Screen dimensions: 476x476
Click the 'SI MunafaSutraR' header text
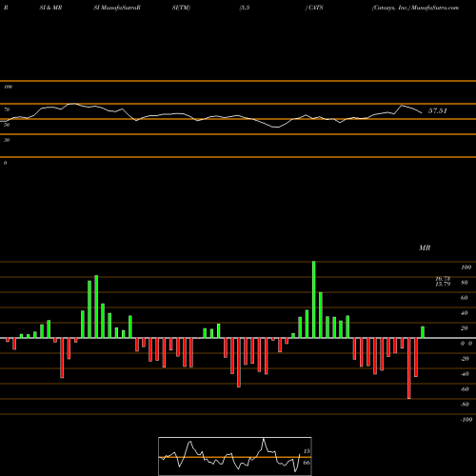[x=117, y=8]
